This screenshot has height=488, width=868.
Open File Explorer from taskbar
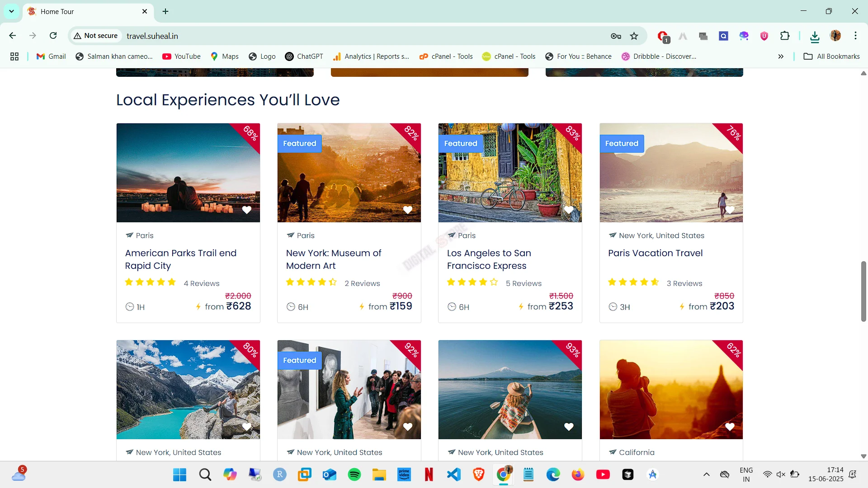[379, 474]
